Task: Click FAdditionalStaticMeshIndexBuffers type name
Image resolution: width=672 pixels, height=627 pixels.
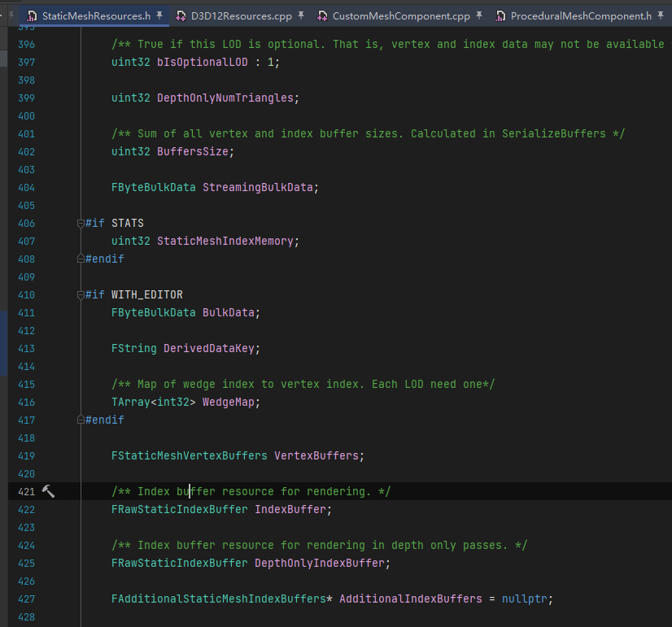Action: coord(219,599)
